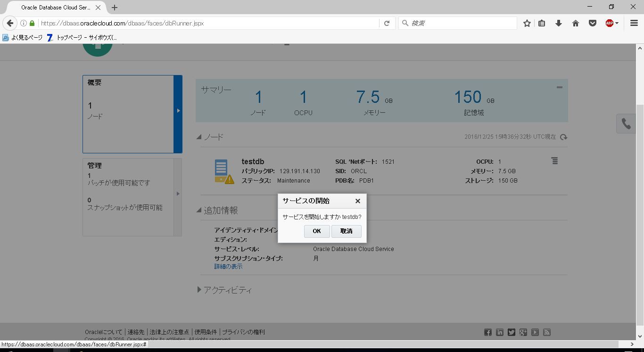Close the サービスの開始 dialog

(358, 201)
